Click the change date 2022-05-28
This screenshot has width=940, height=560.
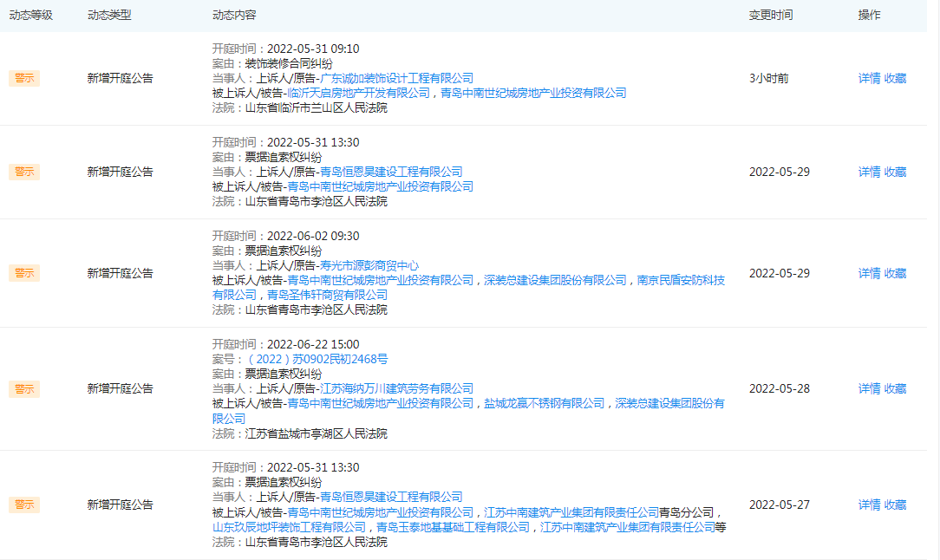[780, 388]
